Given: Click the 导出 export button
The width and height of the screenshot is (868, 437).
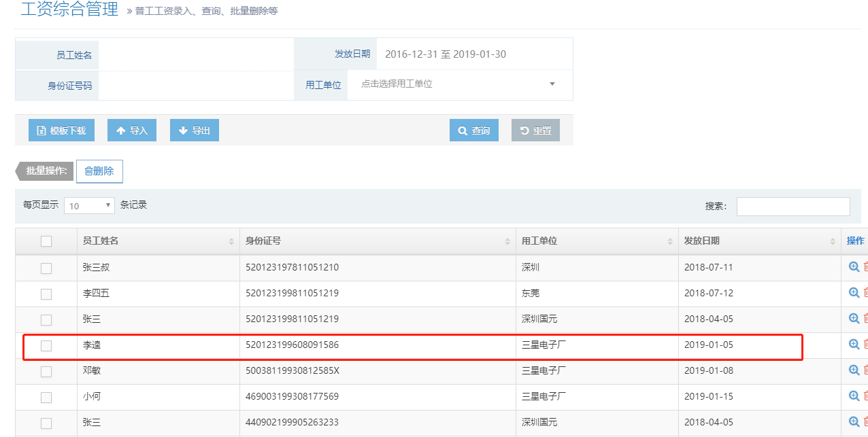Looking at the screenshot, I should (194, 130).
